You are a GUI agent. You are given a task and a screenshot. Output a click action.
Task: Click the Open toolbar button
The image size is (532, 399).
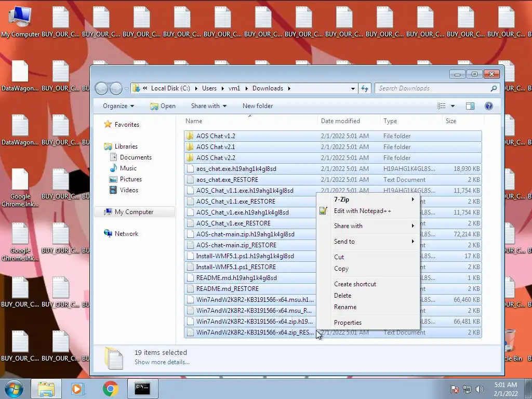(163, 106)
